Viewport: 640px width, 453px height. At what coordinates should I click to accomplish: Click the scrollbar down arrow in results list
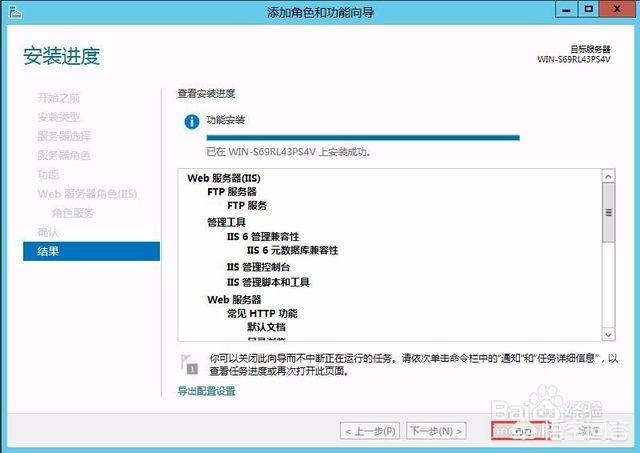click(608, 334)
